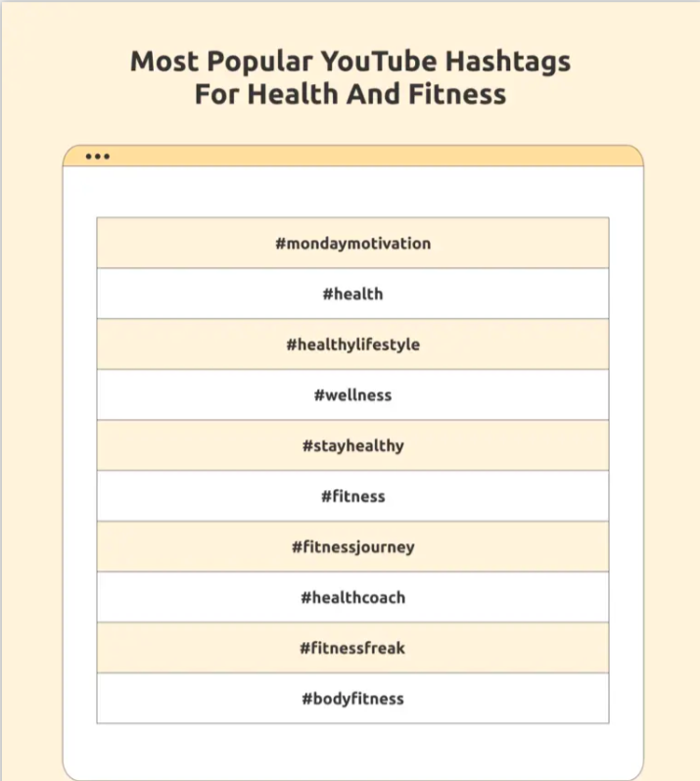Image resolution: width=700 pixels, height=781 pixels.
Task: Select the #healthylifestyle hashtag text
Action: tap(352, 345)
